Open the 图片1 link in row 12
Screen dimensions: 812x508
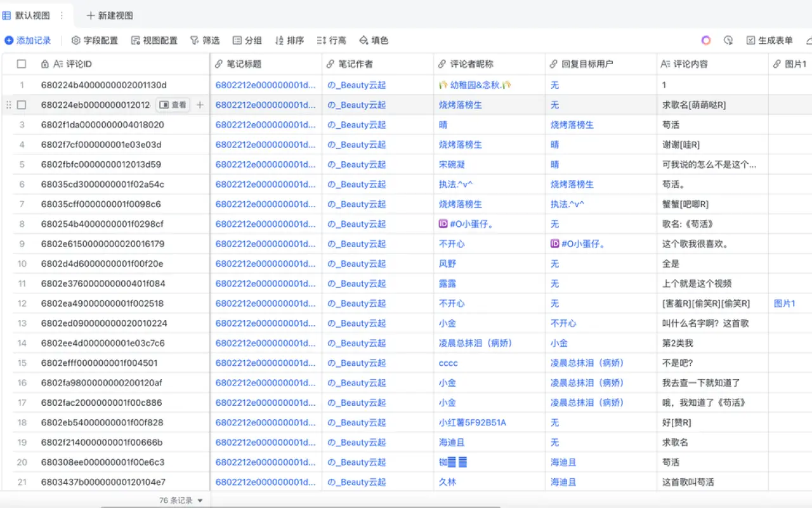pyautogui.click(x=784, y=304)
